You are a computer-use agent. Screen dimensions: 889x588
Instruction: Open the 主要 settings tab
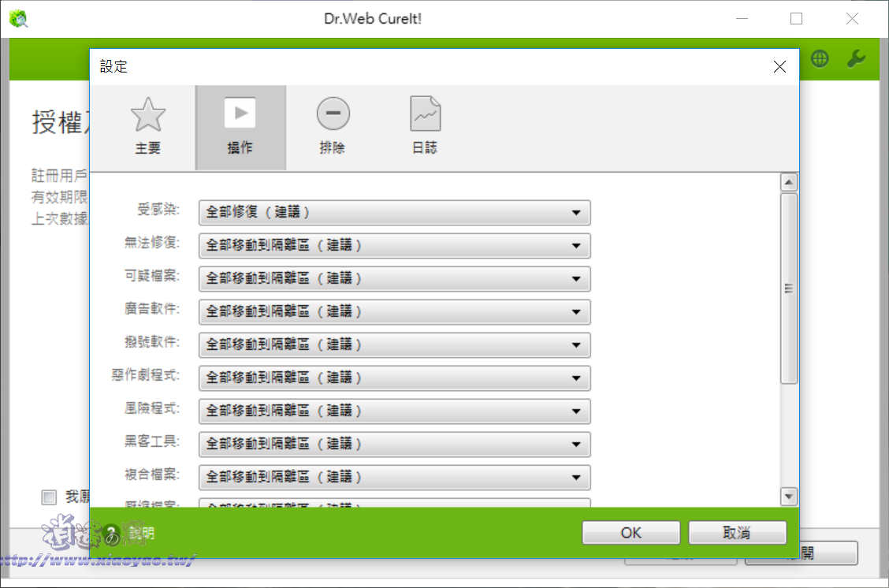click(x=148, y=127)
